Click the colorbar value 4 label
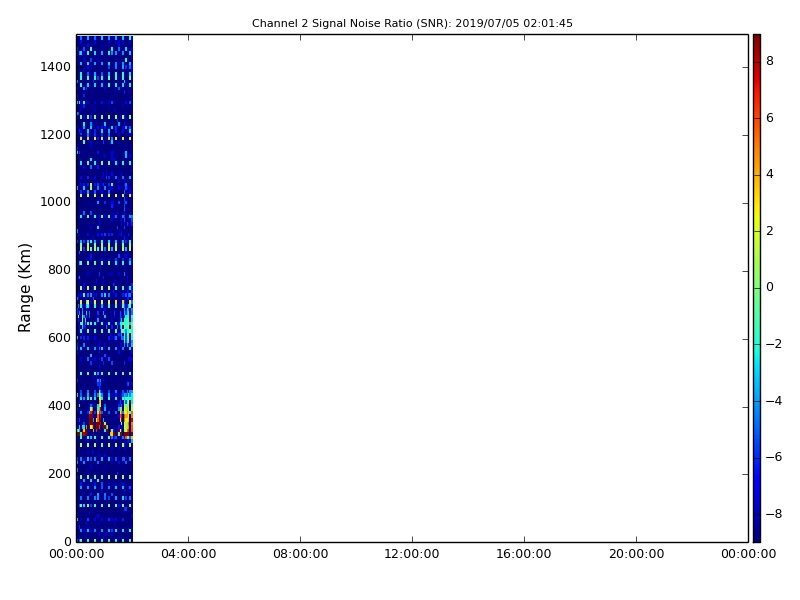Screen dimensions: 800x600 coord(770,174)
